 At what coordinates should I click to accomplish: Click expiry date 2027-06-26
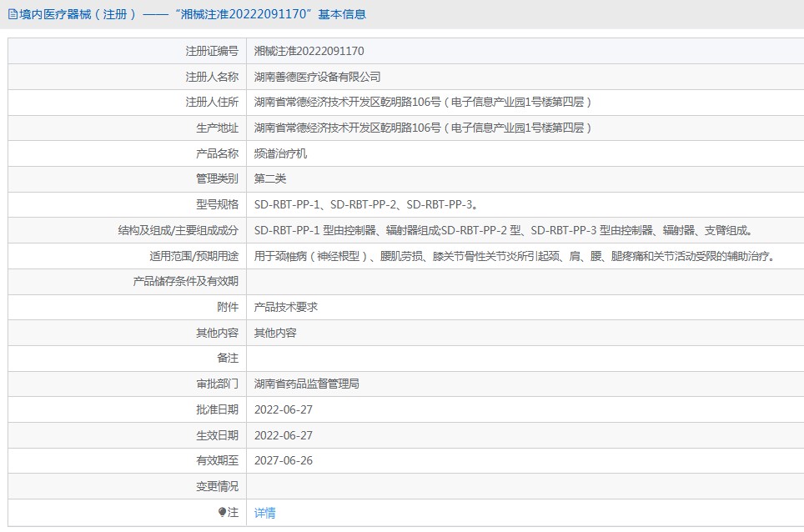pos(284,461)
